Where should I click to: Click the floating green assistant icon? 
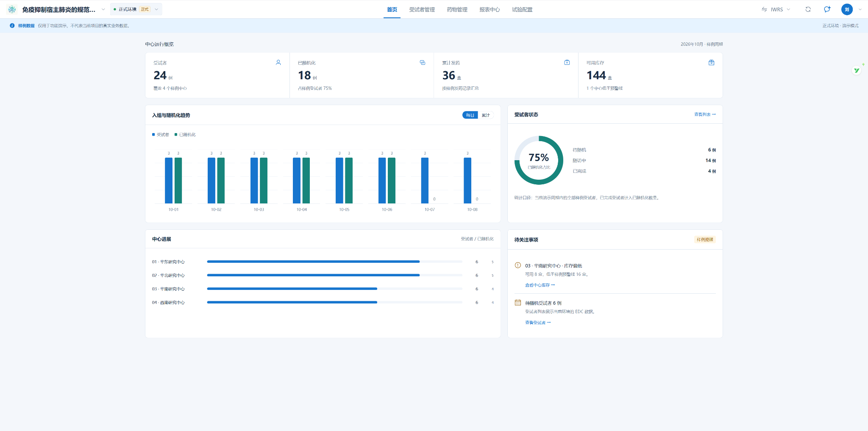[x=857, y=70]
